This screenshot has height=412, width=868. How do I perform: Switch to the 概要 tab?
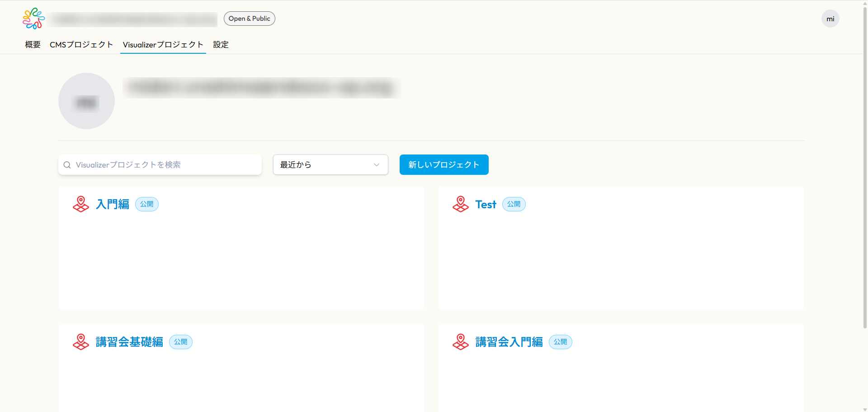coord(33,45)
